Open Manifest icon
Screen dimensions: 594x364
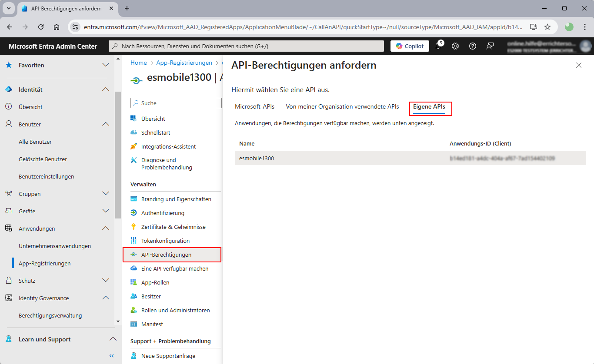click(x=133, y=324)
